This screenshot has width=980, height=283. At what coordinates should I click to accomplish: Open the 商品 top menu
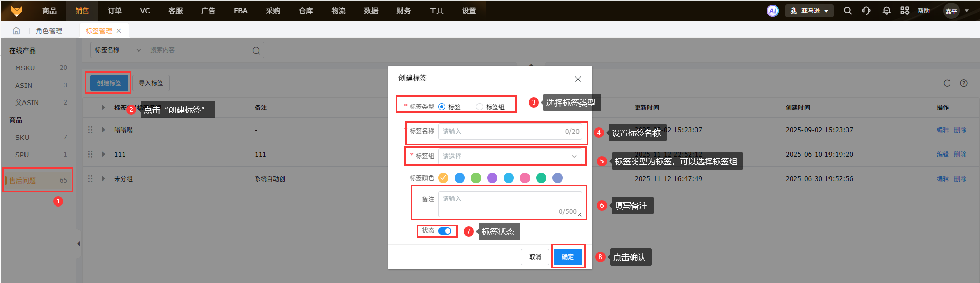(49, 11)
